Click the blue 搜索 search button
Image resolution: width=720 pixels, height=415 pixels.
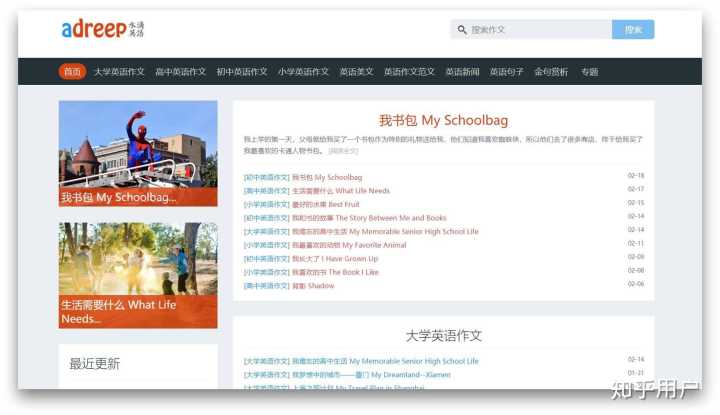633,29
